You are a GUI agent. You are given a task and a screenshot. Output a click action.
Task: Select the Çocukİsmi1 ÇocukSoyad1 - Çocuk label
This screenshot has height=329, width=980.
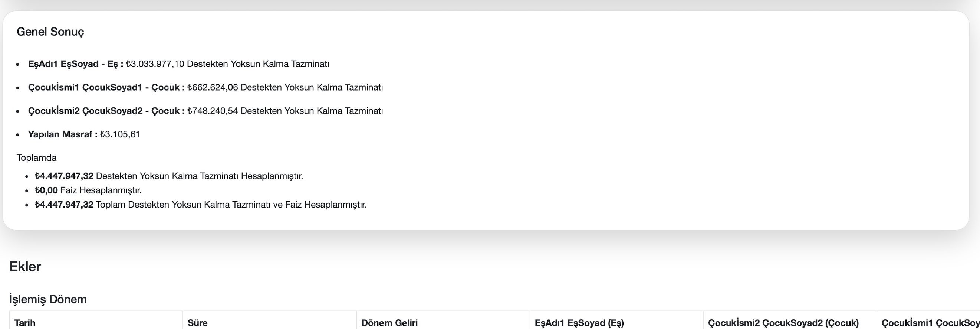(x=106, y=88)
